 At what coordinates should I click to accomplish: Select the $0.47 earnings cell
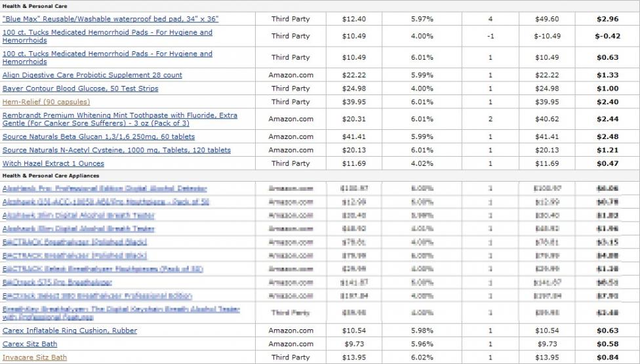point(607,164)
